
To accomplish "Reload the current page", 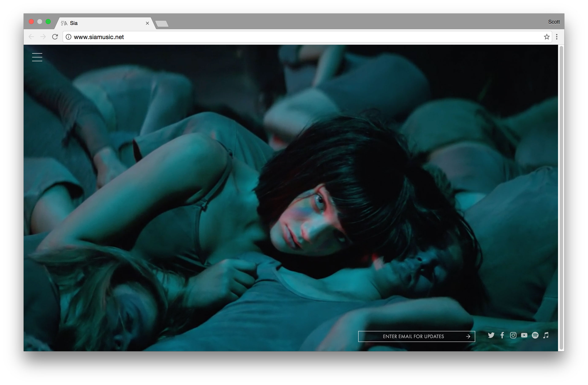I will coord(55,37).
